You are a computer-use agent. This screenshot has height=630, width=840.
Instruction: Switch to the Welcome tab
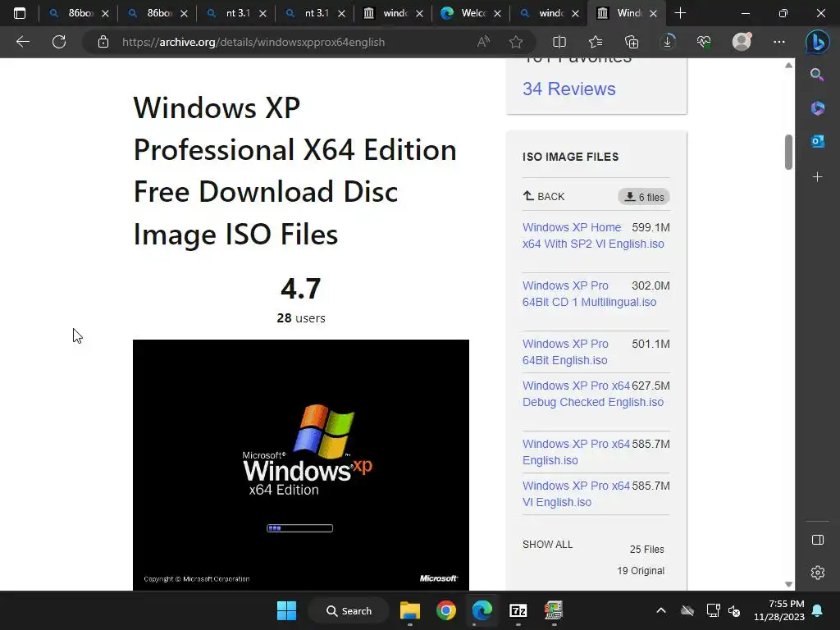pos(472,13)
